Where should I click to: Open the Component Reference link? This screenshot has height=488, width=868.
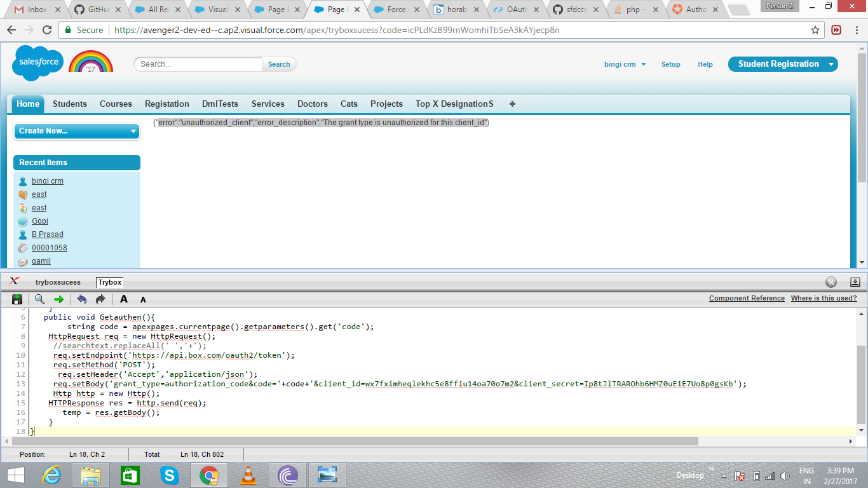747,298
